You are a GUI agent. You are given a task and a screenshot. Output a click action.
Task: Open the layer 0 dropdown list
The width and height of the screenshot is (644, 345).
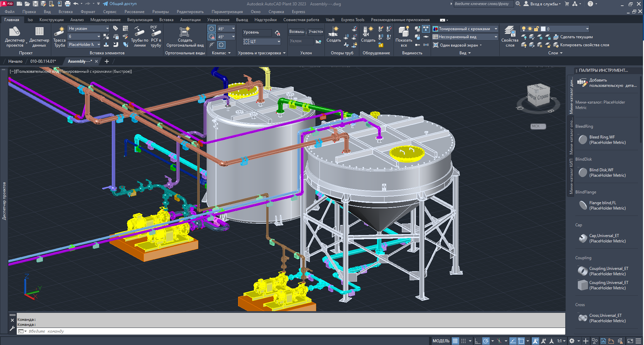point(555,29)
